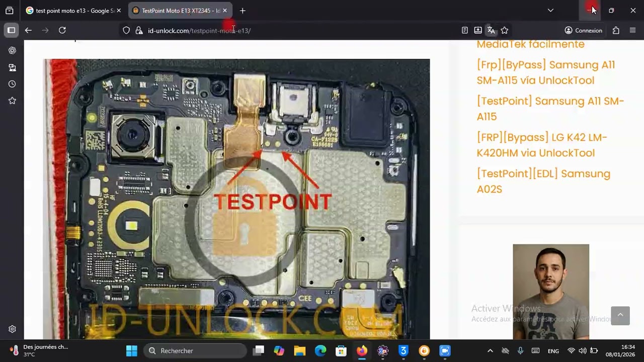The height and width of the screenshot is (362, 644).
Task: Open TestPoint EDL Samsung A02S link
Action: click(543, 181)
